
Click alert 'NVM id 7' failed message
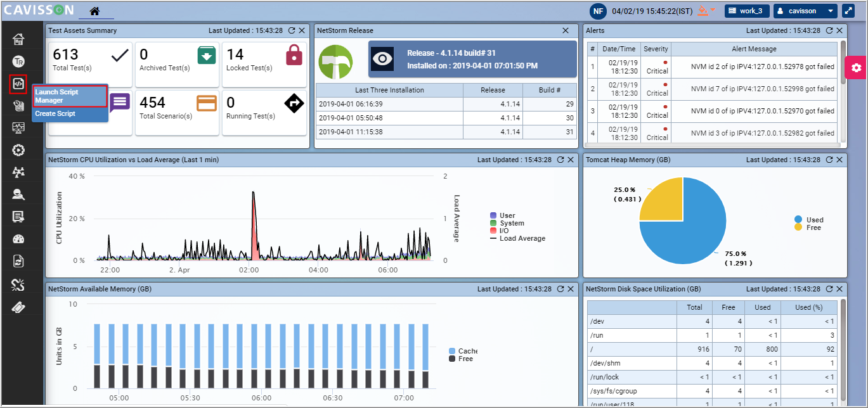click(x=762, y=89)
